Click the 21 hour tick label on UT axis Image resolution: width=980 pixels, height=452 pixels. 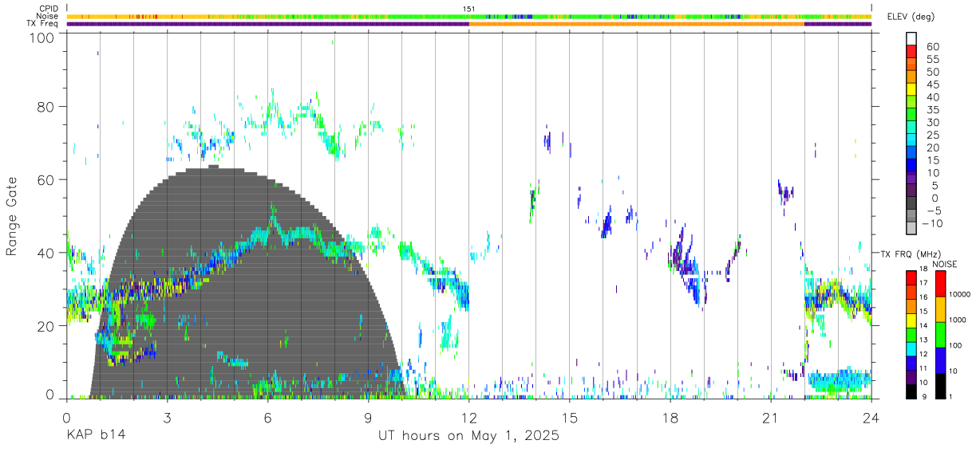pyautogui.click(x=771, y=417)
